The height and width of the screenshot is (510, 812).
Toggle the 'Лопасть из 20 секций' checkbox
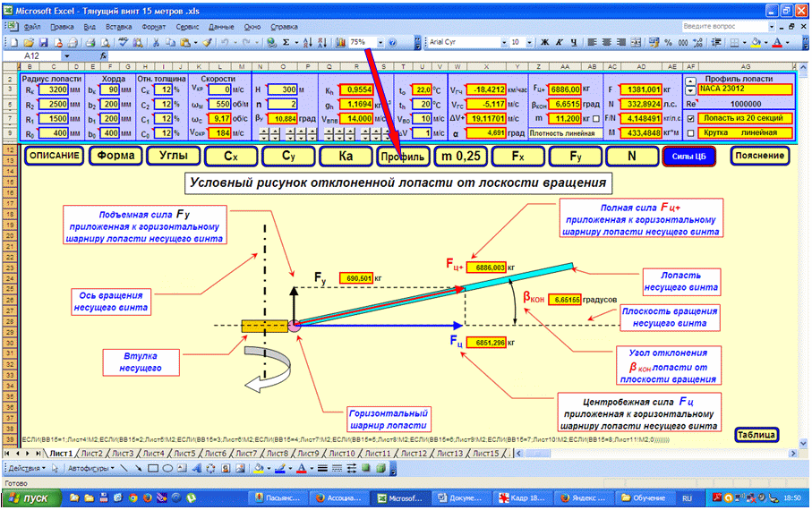point(690,119)
